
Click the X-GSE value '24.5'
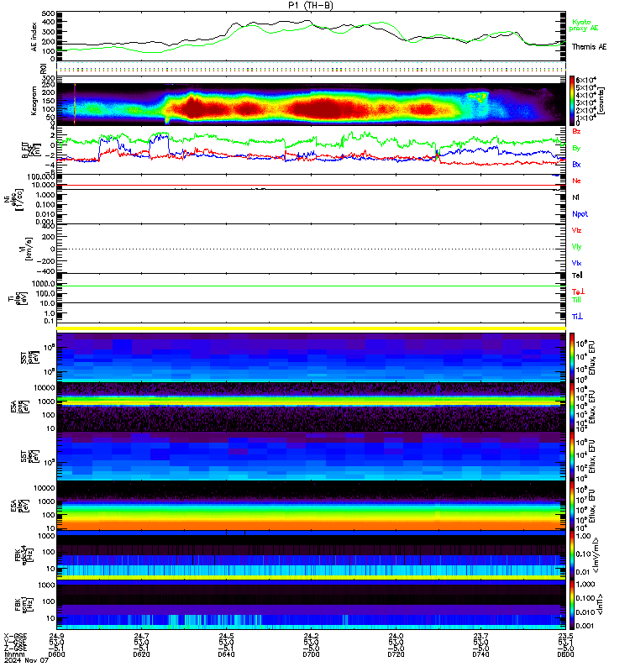pos(226,636)
